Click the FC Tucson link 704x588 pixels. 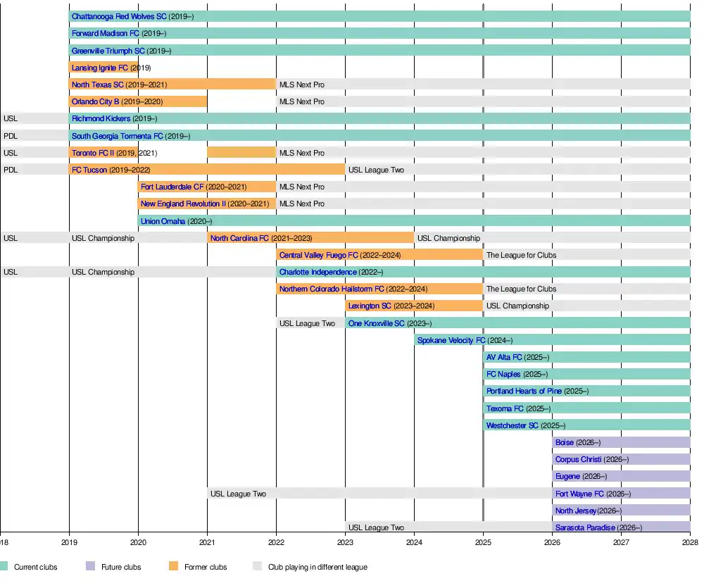[89, 170]
